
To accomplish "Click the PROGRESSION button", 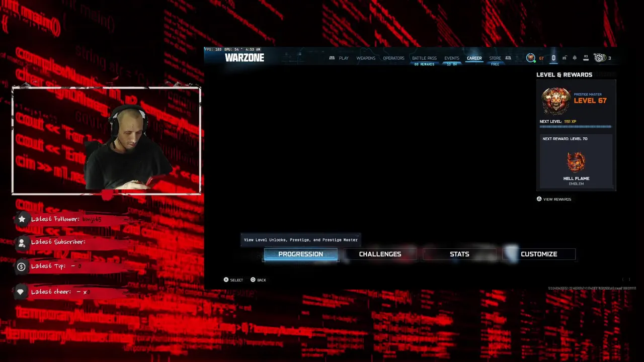I will coord(301,254).
